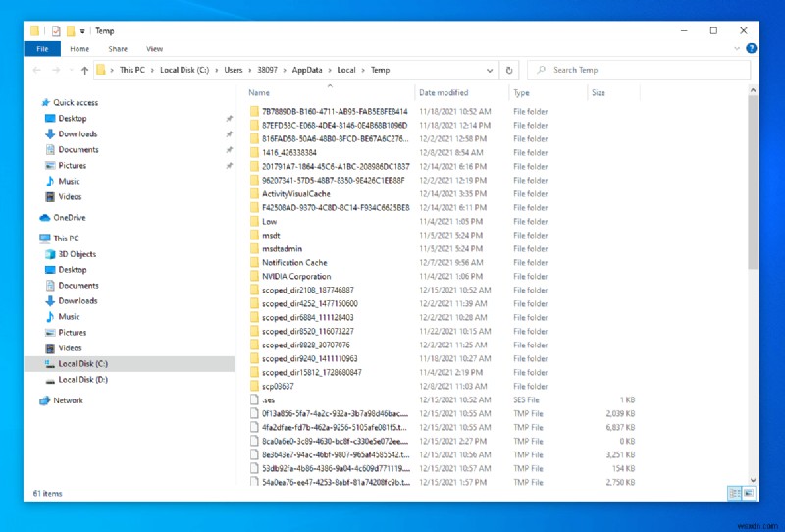Switch to the Share ribbon tab
This screenshot has width=785, height=532.
(118, 49)
